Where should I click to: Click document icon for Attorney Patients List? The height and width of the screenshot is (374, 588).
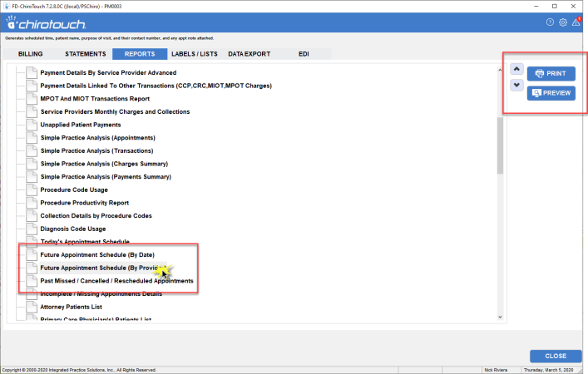pos(32,307)
